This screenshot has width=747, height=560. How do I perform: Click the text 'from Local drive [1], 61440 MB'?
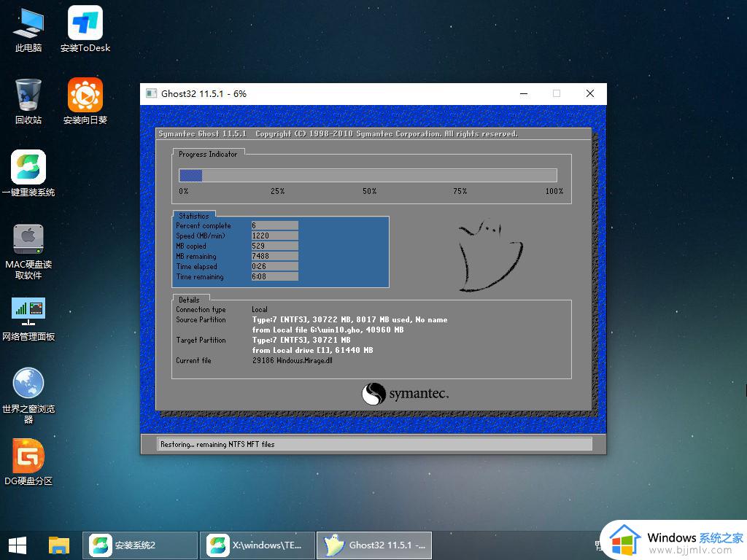point(312,351)
